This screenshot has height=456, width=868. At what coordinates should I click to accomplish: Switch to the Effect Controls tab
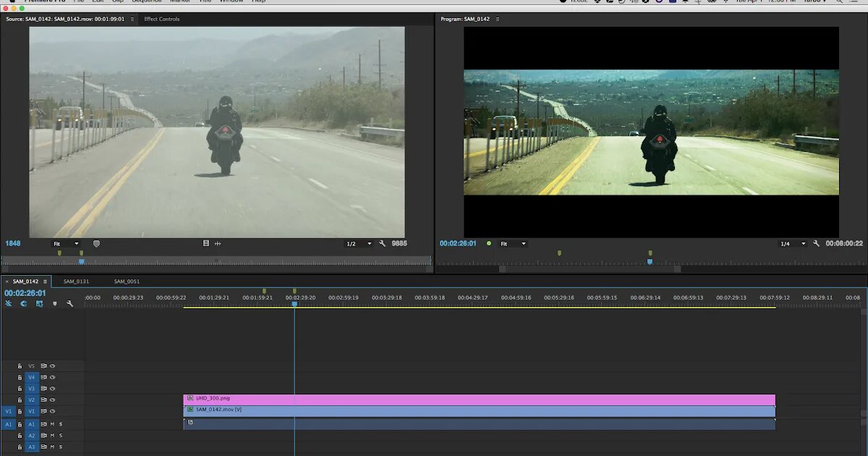[x=162, y=19]
